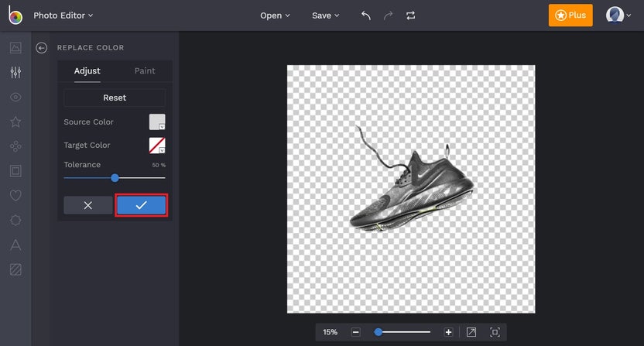
Task: Open the Frames sidebar icon
Action: (x=15, y=171)
